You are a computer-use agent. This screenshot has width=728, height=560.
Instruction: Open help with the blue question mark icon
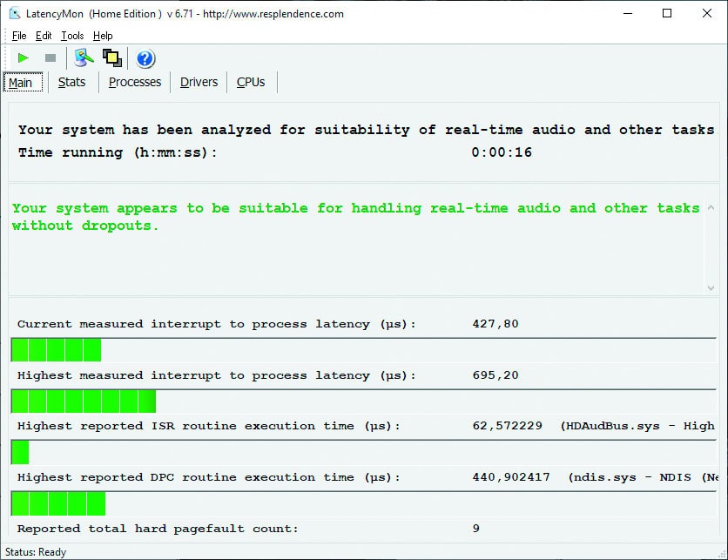[145, 58]
